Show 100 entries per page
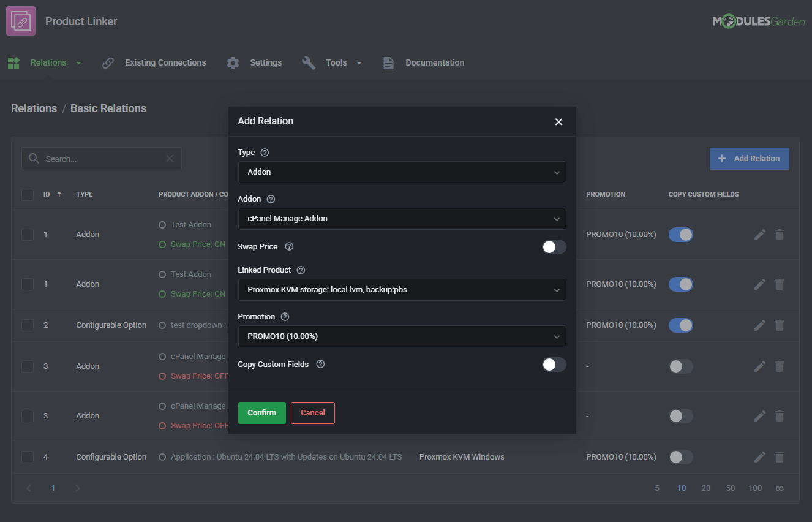Screen dimensions: 812x522 pyautogui.click(x=755, y=488)
